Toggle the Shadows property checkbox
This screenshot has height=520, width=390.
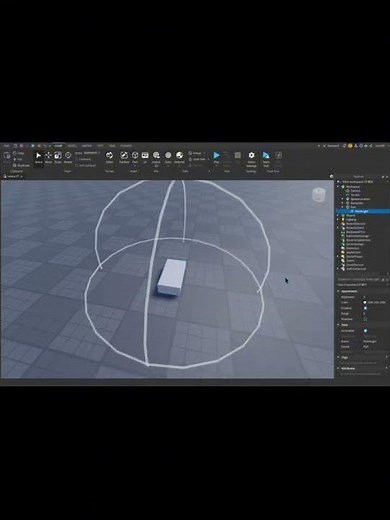[365, 319]
